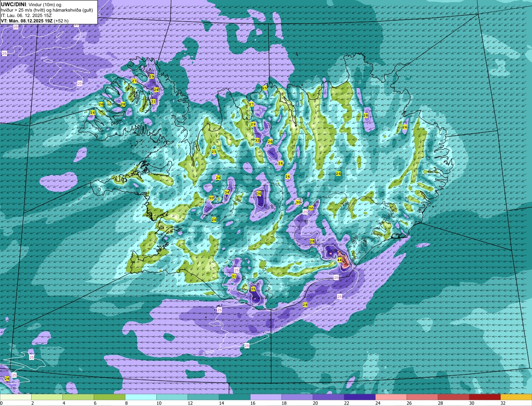Click the legend tick label 8

pyautogui.click(x=126, y=403)
